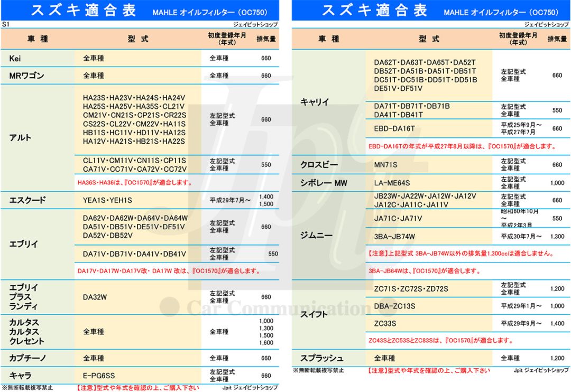Select the キャリイ vehicle name cell
571x392 pixels.
tap(315, 102)
